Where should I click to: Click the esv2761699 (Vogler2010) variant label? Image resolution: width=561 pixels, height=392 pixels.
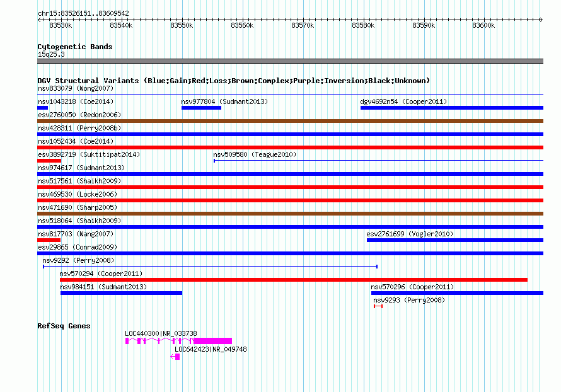(x=410, y=234)
